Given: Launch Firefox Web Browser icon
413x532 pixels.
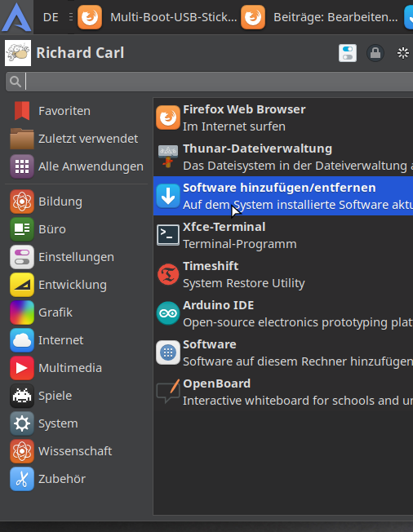Looking at the screenshot, I should tap(168, 117).
